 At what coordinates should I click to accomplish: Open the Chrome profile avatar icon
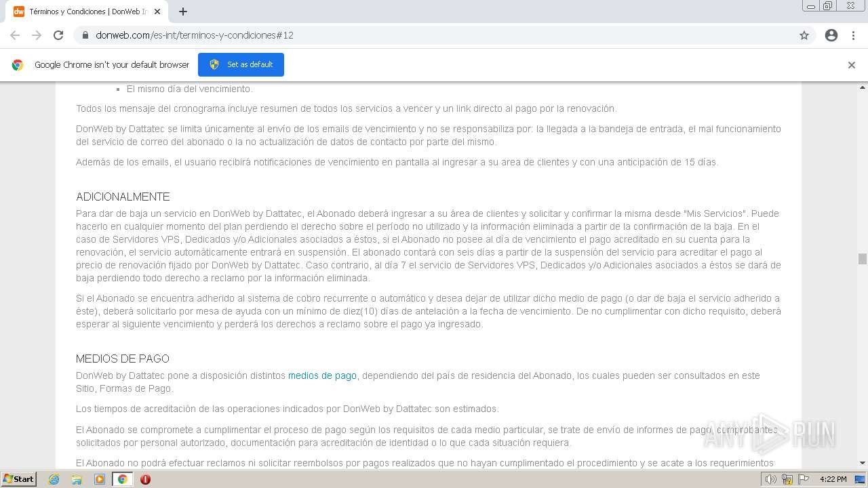pos(831,35)
